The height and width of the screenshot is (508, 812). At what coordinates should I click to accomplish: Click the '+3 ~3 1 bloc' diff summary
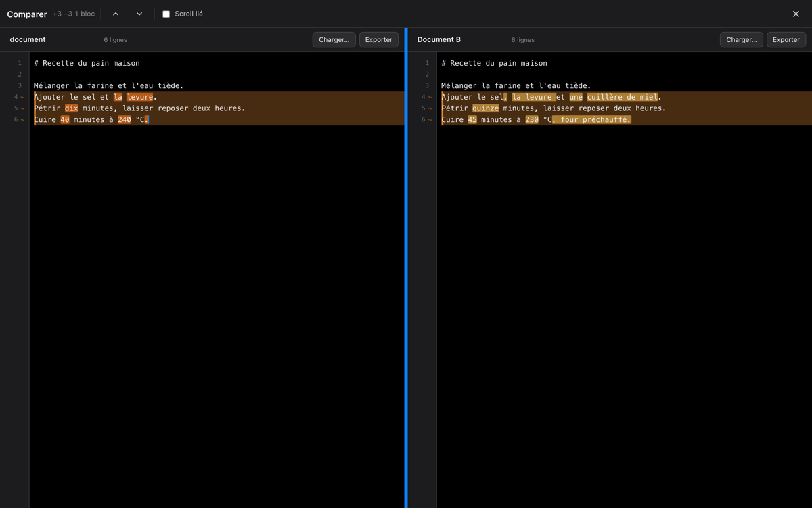[74, 14]
